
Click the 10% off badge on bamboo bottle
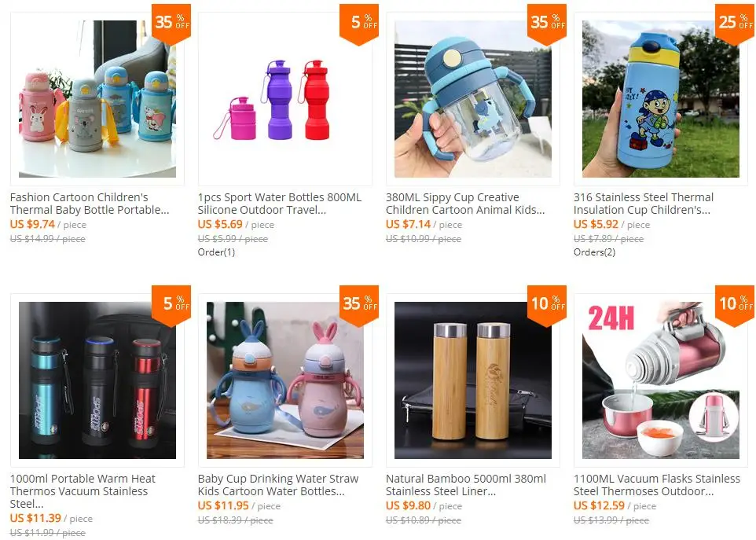547,305
